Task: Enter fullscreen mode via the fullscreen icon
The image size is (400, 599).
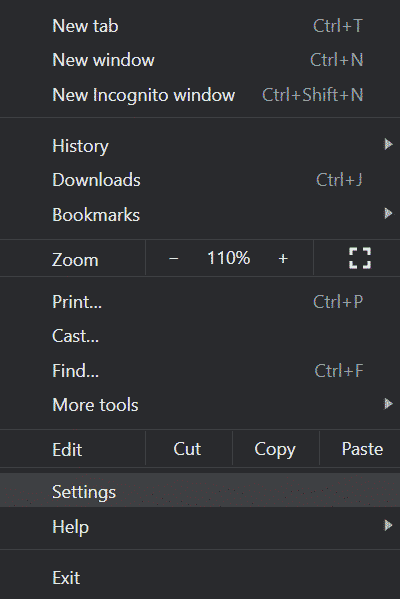Action: tap(360, 258)
